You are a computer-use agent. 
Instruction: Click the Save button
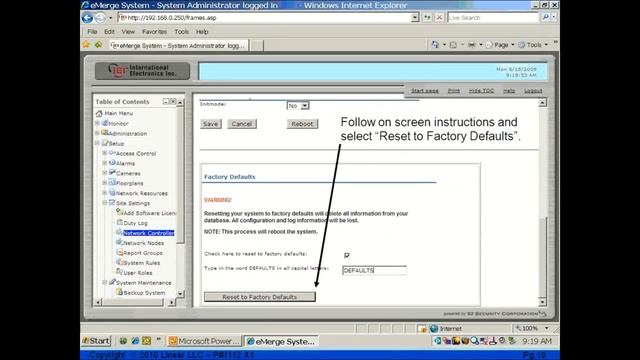[210, 124]
